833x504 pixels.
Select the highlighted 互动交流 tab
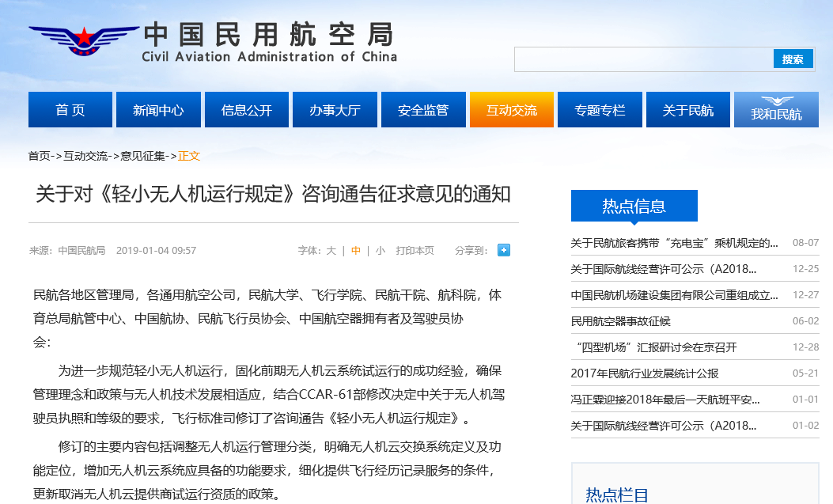point(511,109)
